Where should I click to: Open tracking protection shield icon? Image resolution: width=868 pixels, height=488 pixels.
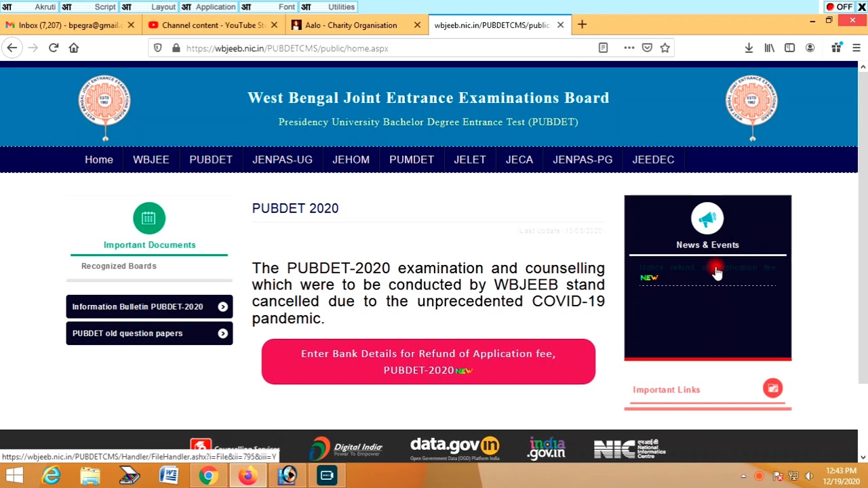[x=158, y=48]
